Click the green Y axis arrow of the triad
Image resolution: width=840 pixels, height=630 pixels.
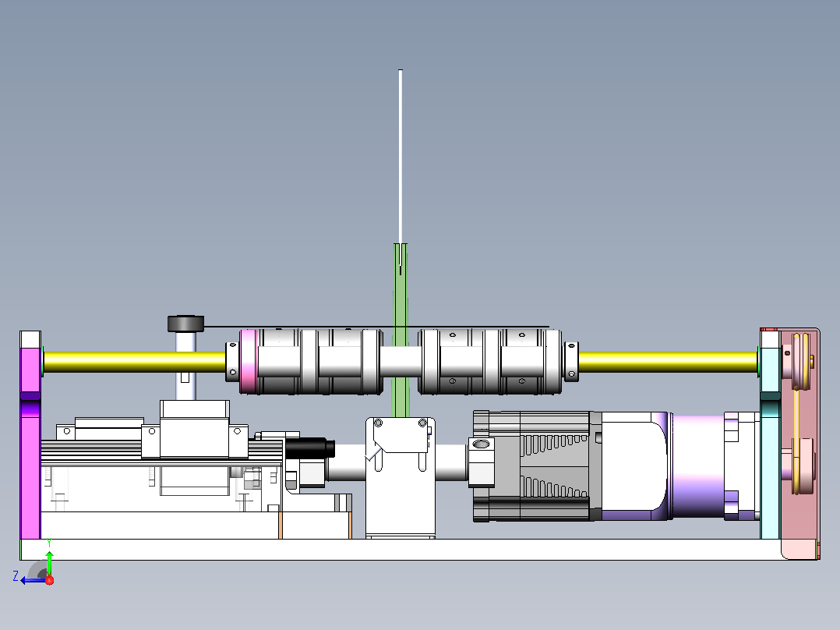coord(49,562)
